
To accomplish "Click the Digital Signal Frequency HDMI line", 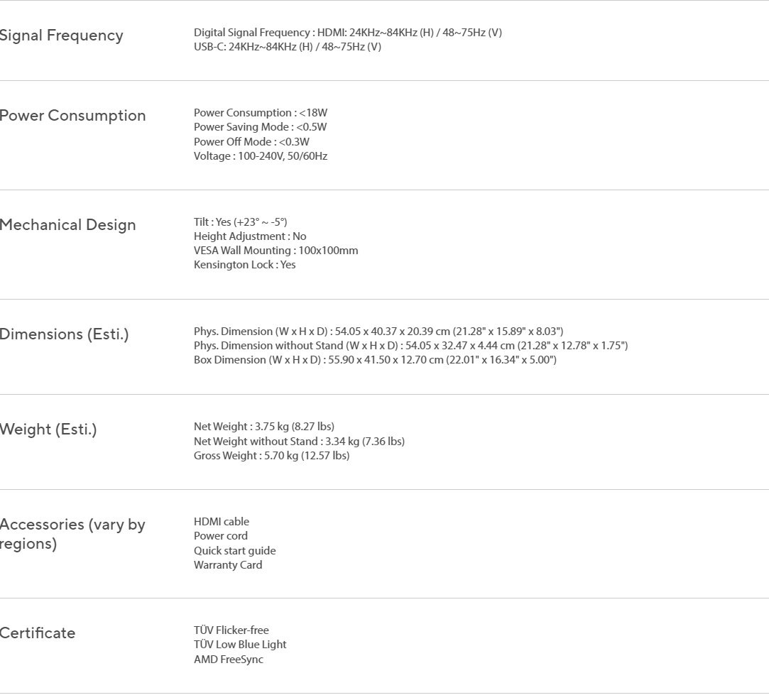I will [x=348, y=33].
